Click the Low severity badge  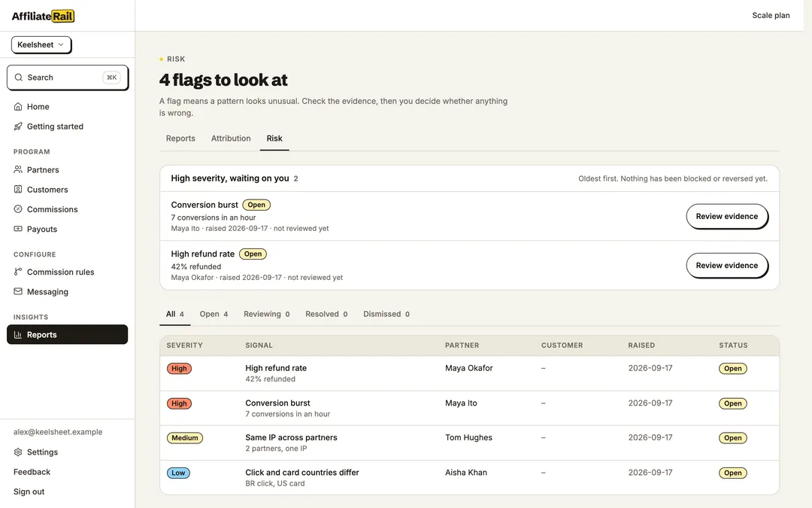pyautogui.click(x=178, y=473)
